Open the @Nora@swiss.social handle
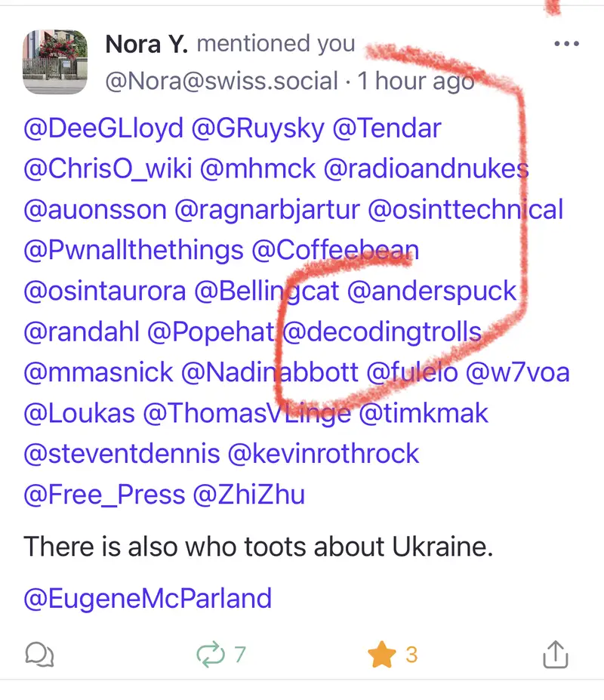Image resolution: width=604 pixels, height=700 pixels. (222, 81)
